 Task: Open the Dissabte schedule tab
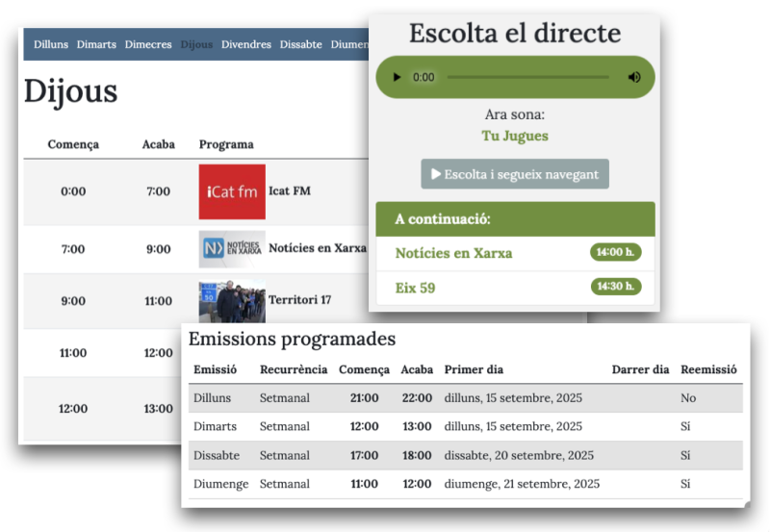point(301,45)
